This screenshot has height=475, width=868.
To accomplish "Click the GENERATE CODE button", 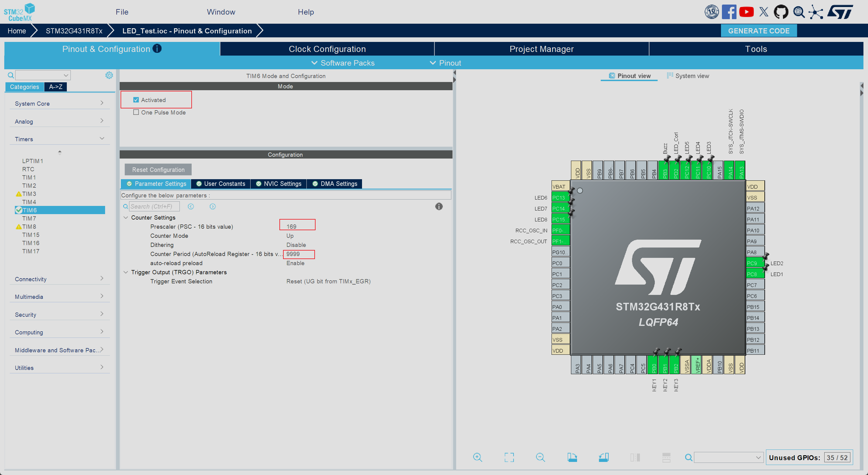I will point(758,31).
